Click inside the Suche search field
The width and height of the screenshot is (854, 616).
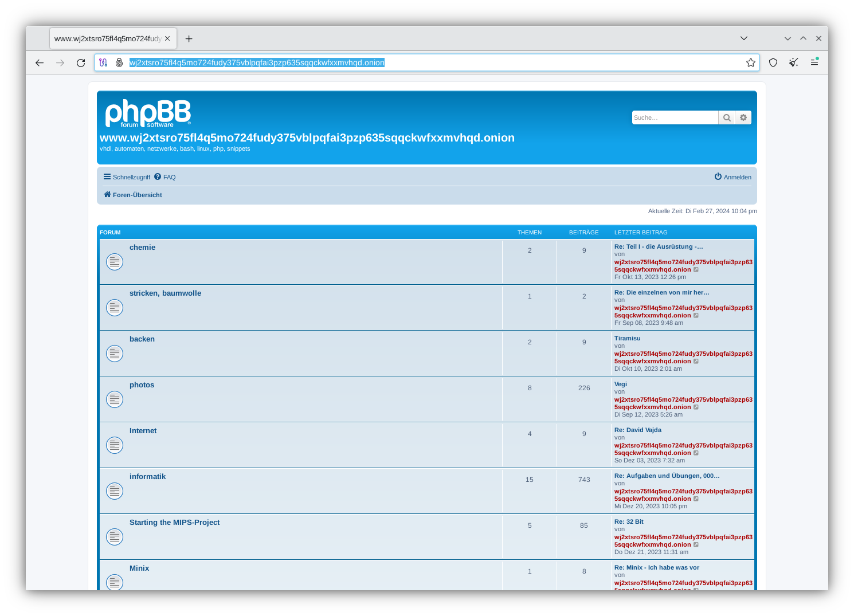click(674, 118)
